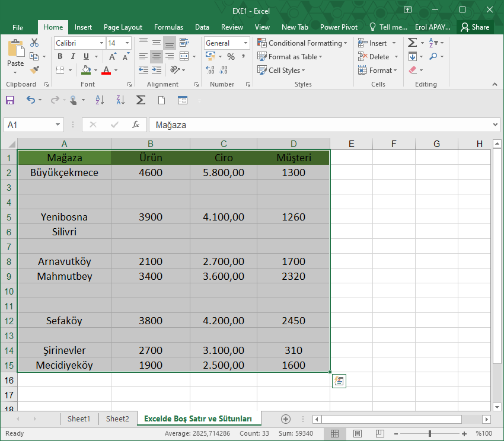Toggle bold formatting
Screen dimensions: 504x441
[x=59, y=56]
